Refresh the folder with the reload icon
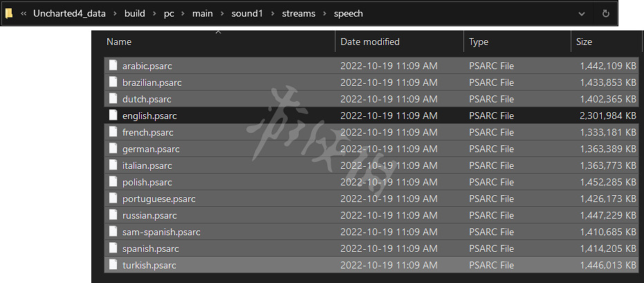This screenshot has width=644, height=283. [x=606, y=13]
